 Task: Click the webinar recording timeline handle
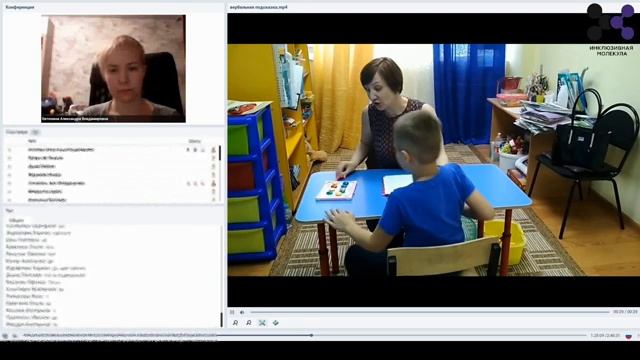311,336
